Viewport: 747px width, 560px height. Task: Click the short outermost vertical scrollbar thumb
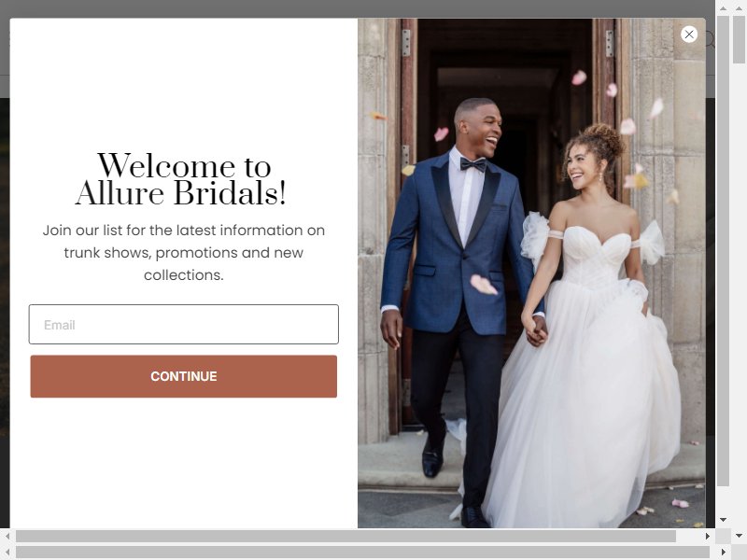pyautogui.click(x=739, y=39)
